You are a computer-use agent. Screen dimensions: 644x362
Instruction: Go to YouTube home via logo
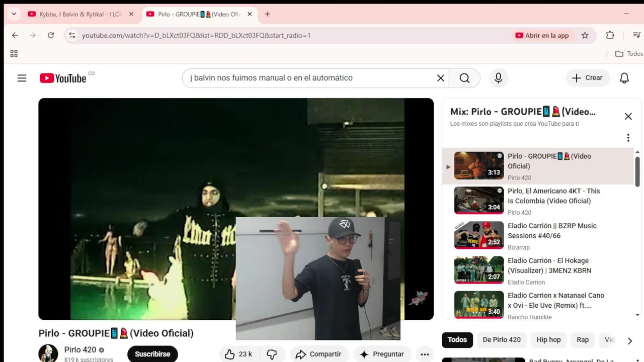click(x=63, y=78)
